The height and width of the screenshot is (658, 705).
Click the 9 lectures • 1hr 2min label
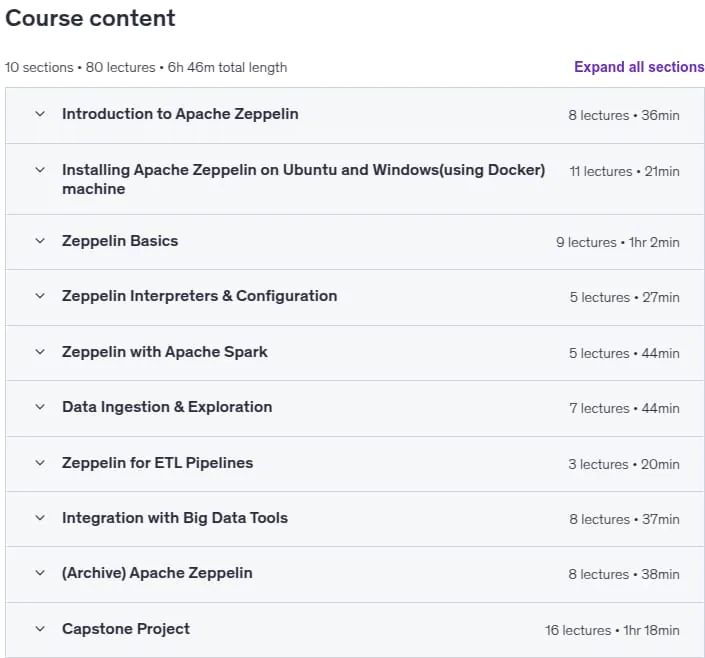point(618,242)
